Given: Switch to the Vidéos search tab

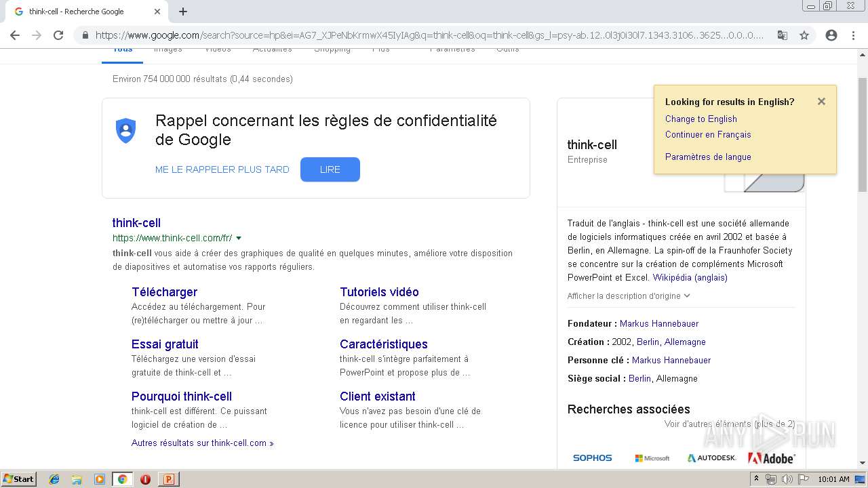Looking at the screenshot, I should click(x=218, y=50).
